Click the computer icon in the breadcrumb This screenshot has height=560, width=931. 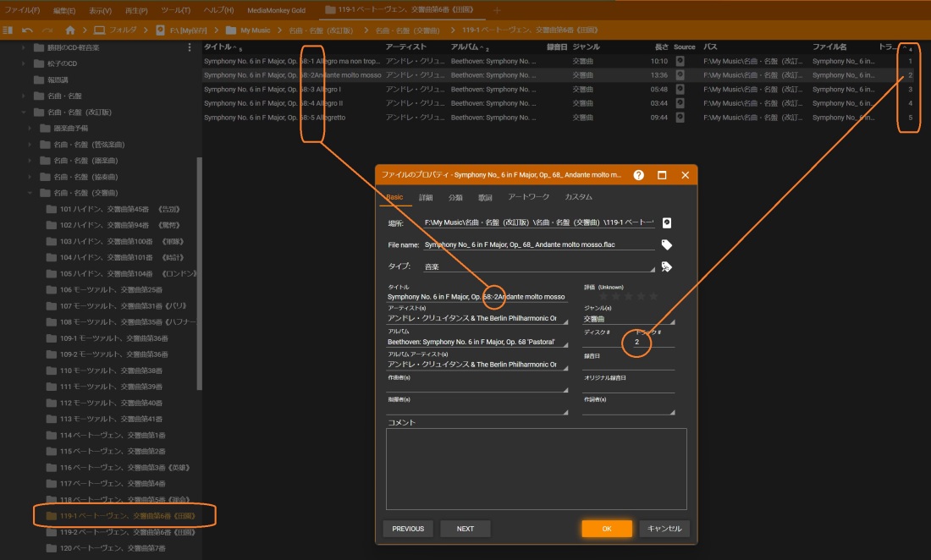point(99,30)
